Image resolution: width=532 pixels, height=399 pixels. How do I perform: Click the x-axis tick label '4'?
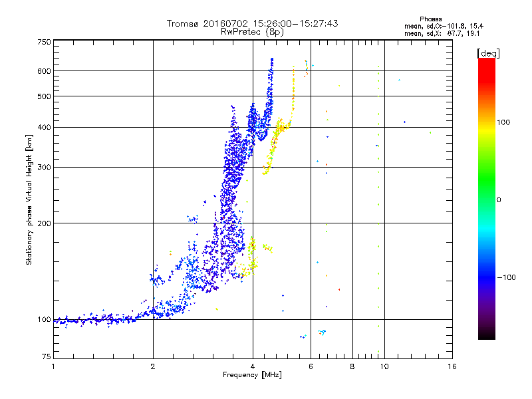click(x=253, y=366)
